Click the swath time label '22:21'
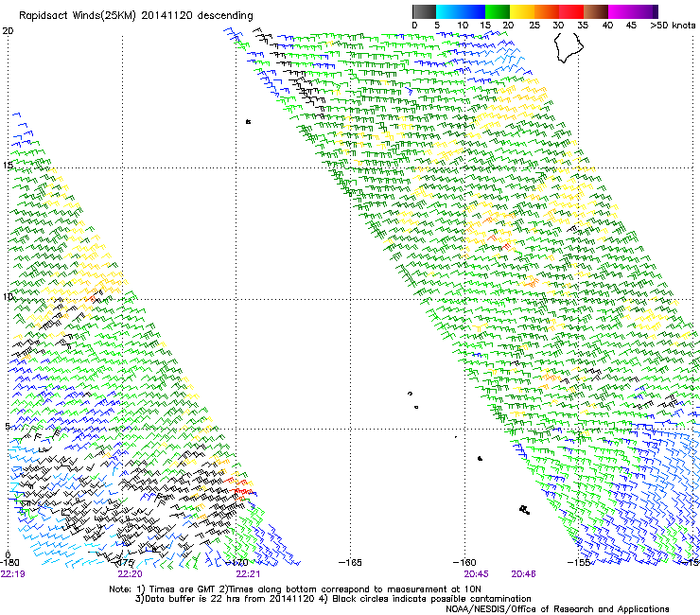This screenshot has height=615, width=700. pyautogui.click(x=248, y=574)
